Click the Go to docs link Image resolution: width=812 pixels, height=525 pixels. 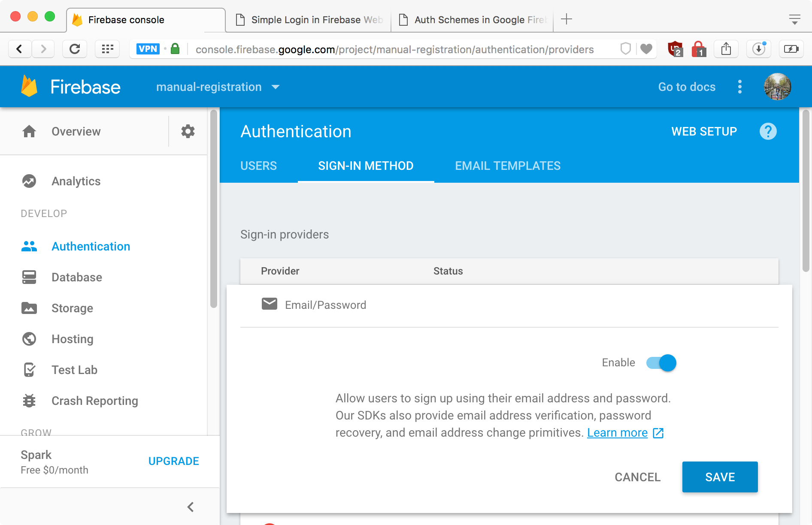pyautogui.click(x=687, y=87)
